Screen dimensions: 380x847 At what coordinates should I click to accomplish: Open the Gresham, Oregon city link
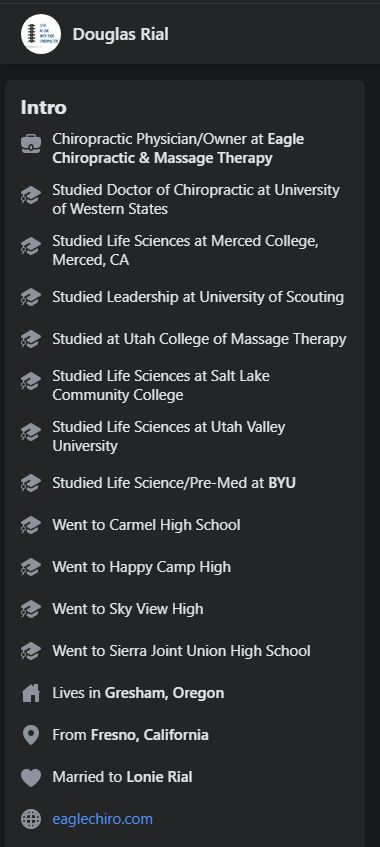[x=164, y=693]
